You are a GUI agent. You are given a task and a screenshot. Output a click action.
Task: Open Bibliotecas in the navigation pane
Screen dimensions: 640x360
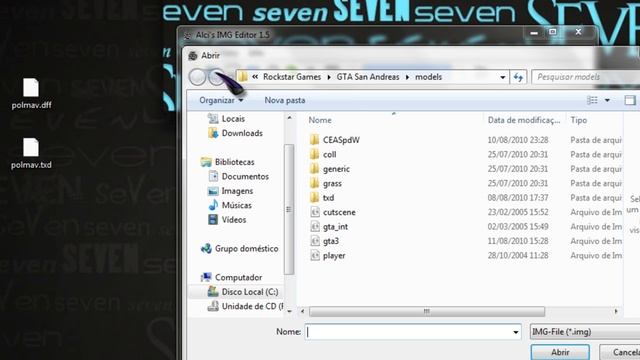235,162
